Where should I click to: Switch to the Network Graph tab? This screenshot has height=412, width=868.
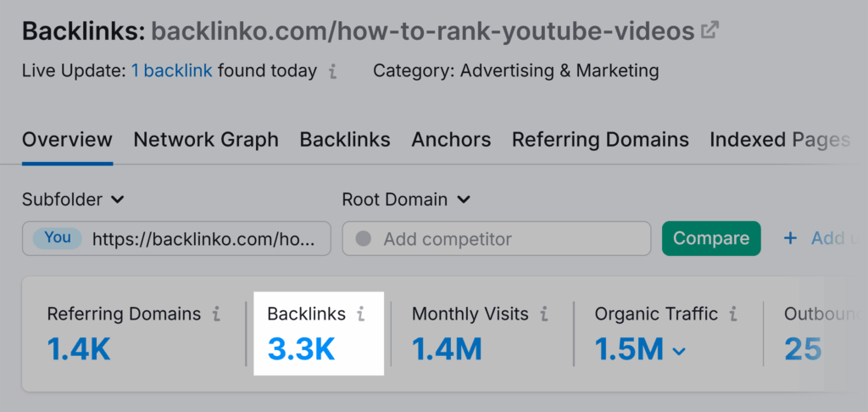point(206,140)
